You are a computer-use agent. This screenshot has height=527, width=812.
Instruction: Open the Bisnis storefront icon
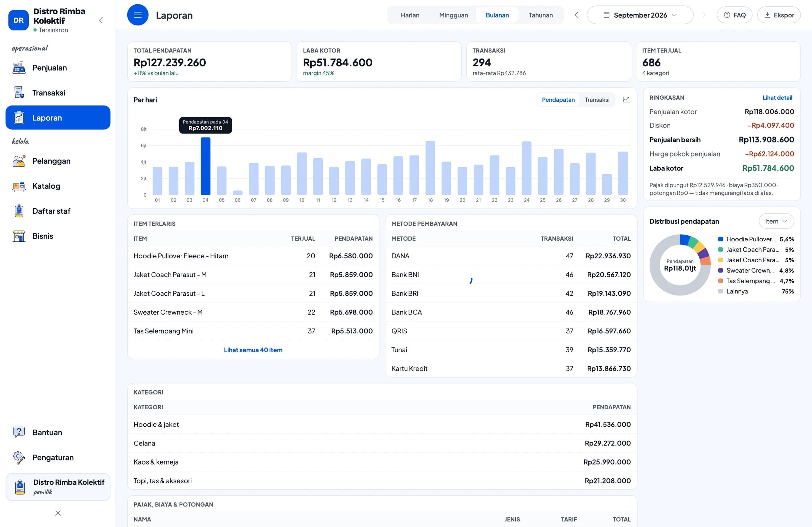19,236
